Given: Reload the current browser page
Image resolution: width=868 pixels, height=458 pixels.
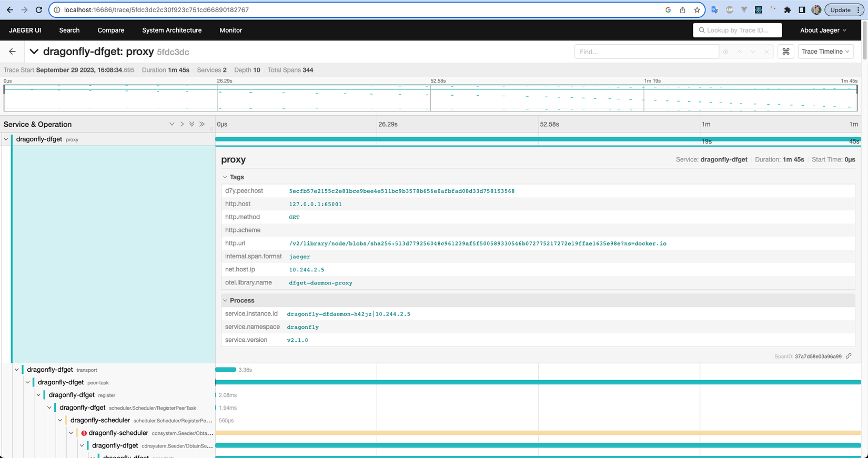Looking at the screenshot, I should (39, 10).
